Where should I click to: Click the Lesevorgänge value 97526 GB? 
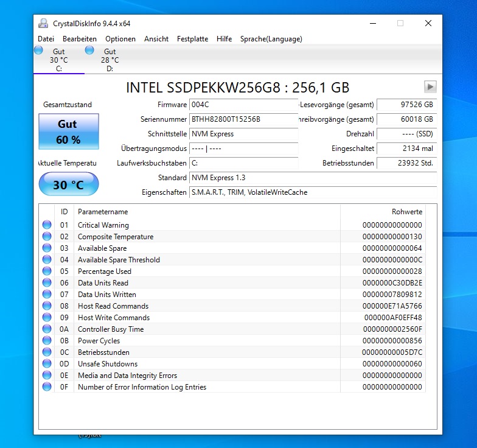(x=407, y=105)
